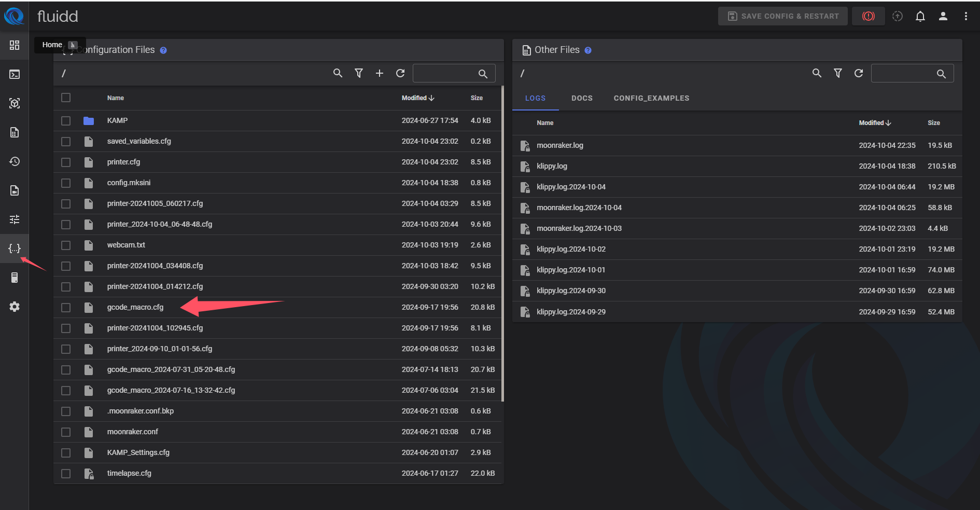Toggle the select-all checkbox in header
Image resolution: width=980 pixels, height=510 pixels.
point(66,98)
